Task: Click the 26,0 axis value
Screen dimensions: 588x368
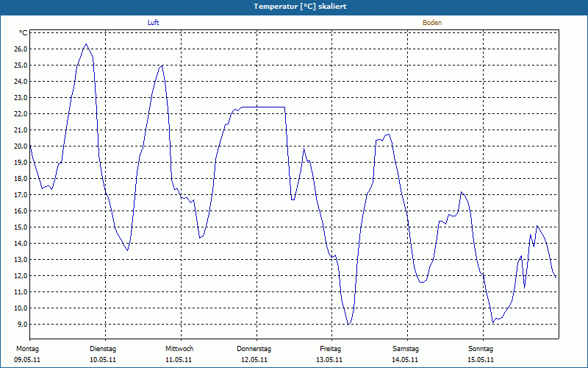Action: [21, 49]
